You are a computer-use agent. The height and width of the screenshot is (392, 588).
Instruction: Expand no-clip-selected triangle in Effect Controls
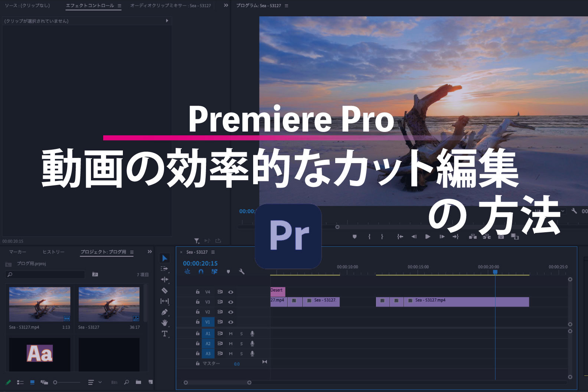(167, 21)
